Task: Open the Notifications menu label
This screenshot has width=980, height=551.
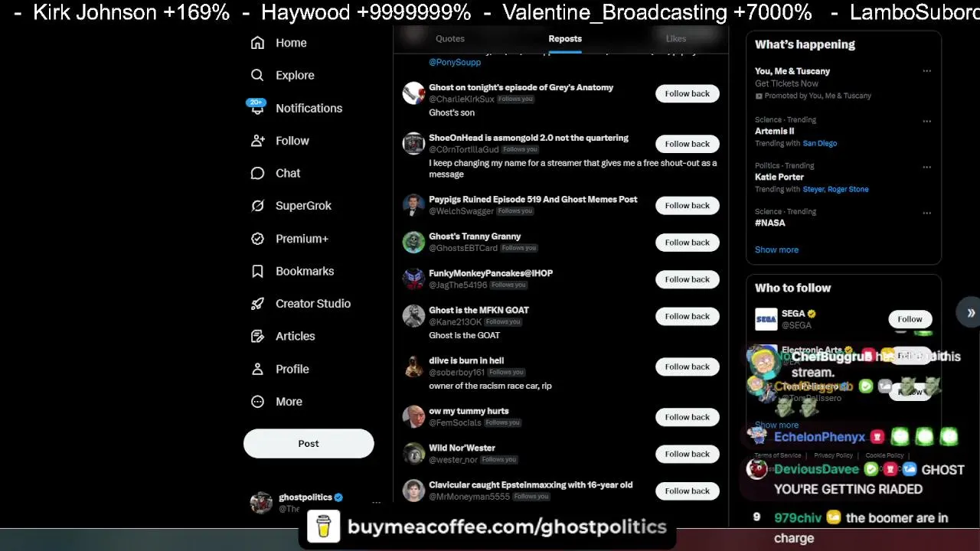Action: coord(309,108)
